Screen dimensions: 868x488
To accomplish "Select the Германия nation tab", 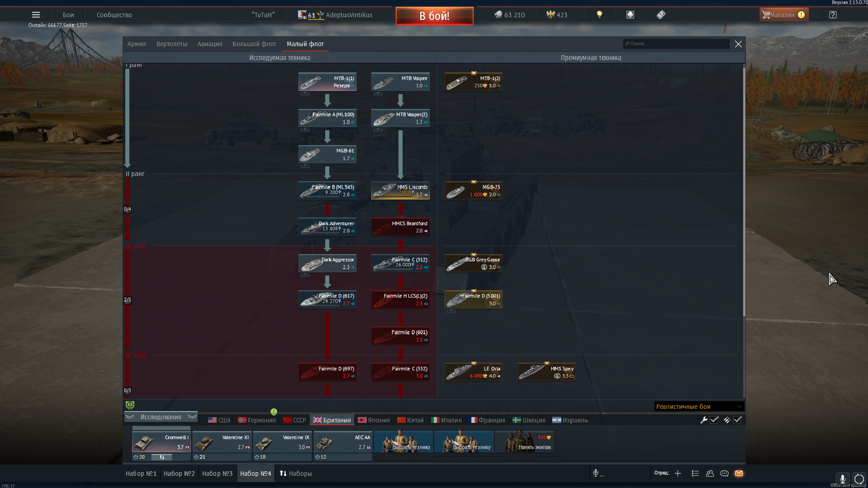I will pyautogui.click(x=257, y=420).
